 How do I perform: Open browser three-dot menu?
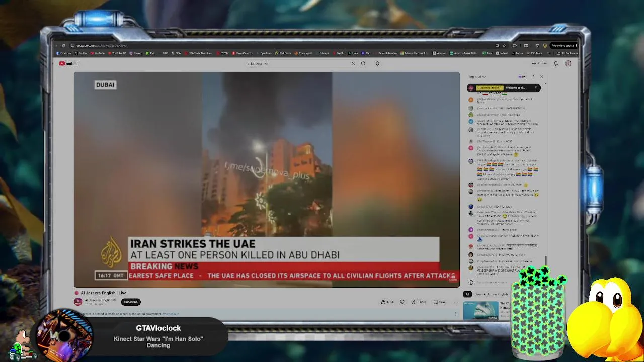click(x=576, y=46)
